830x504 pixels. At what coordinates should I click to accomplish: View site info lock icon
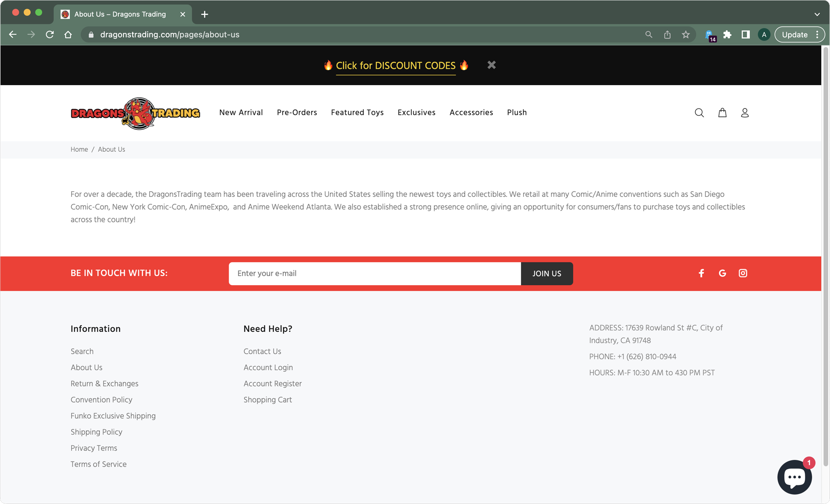[91, 34]
